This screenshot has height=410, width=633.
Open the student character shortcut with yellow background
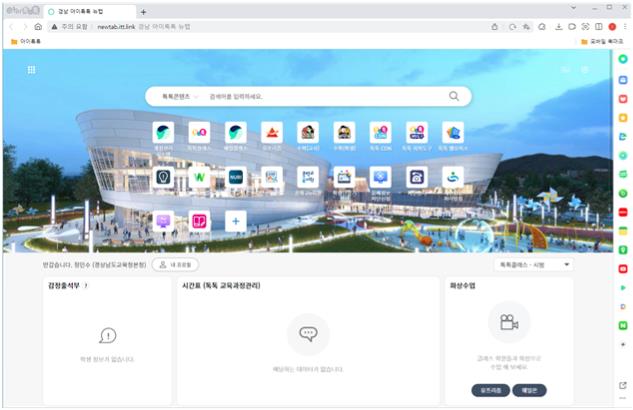[344, 132]
